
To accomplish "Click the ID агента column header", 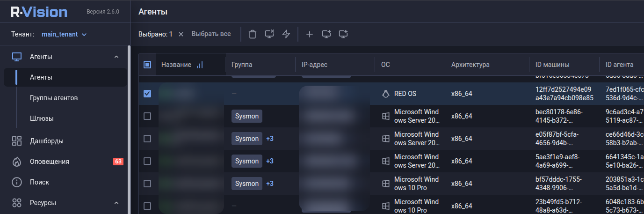I will click(620, 65).
